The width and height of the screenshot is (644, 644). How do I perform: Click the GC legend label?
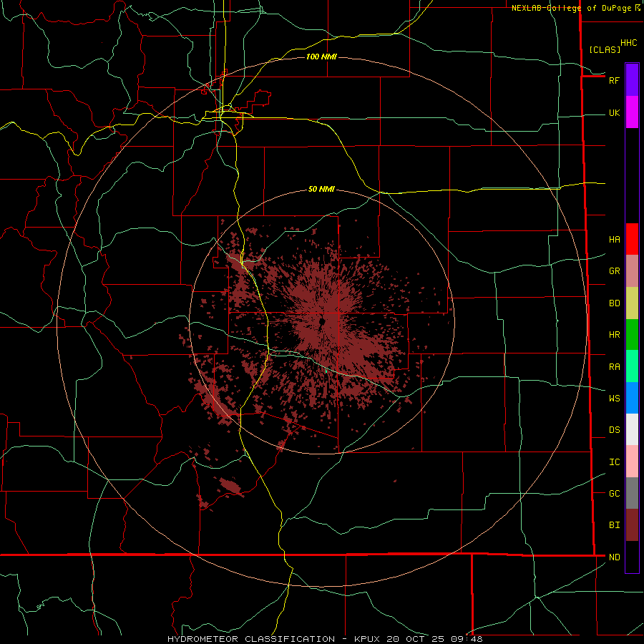coord(614,494)
